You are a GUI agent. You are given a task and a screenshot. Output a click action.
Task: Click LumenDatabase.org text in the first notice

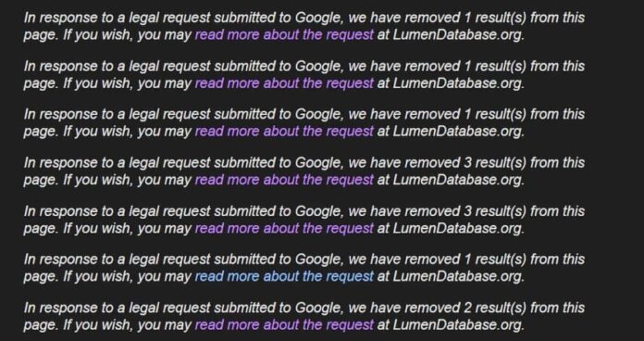[x=458, y=35]
